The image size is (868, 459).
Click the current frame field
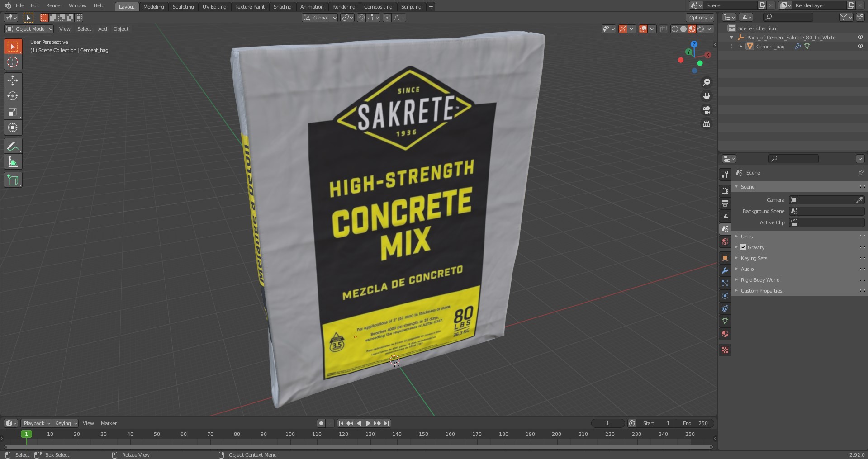(x=607, y=423)
